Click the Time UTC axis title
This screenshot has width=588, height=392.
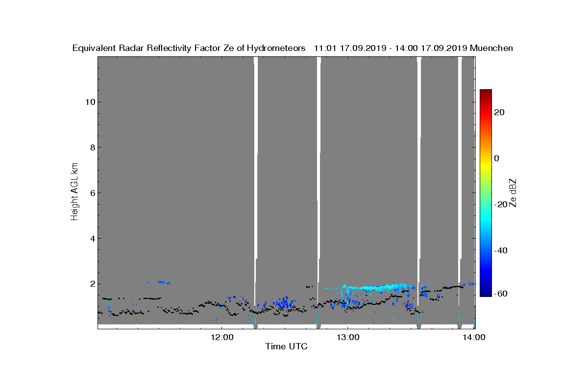tap(287, 346)
